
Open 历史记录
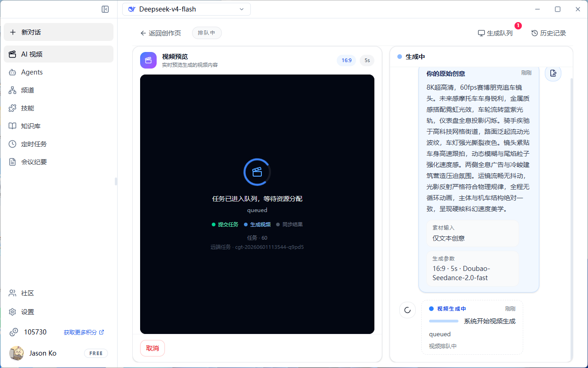coord(549,33)
